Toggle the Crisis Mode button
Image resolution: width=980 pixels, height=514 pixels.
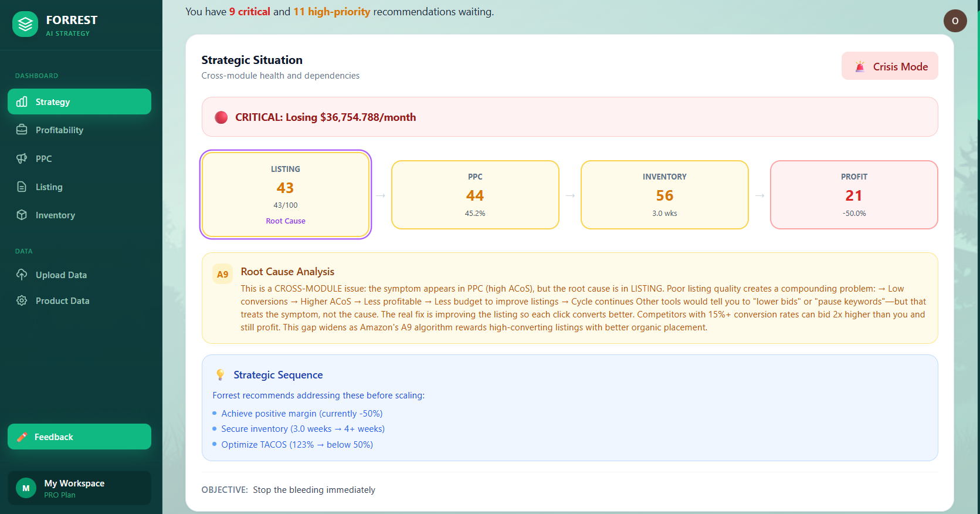click(889, 66)
